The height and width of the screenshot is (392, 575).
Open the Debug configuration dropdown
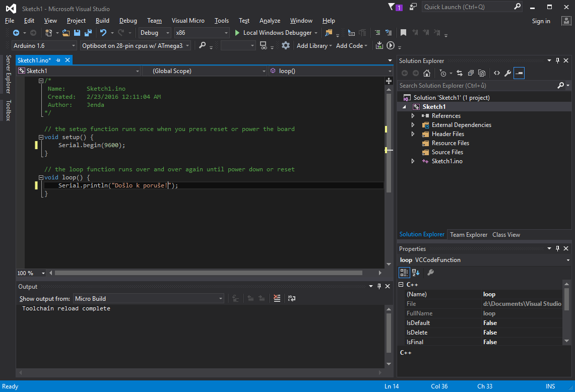pos(155,33)
